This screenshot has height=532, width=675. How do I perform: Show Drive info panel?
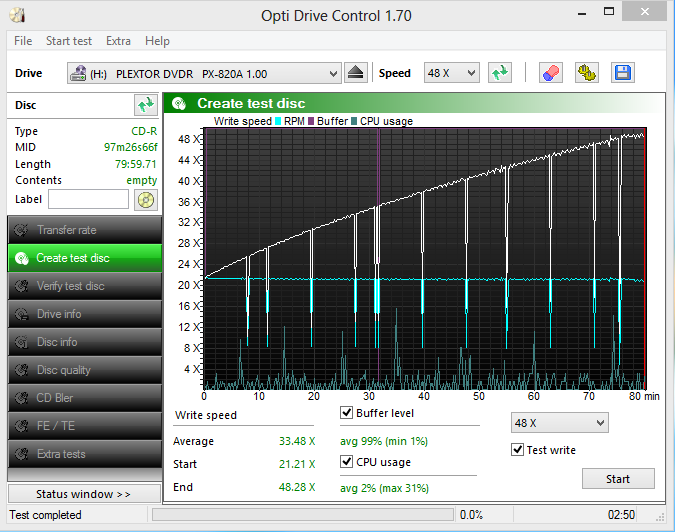pyautogui.click(x=85, y=314)
